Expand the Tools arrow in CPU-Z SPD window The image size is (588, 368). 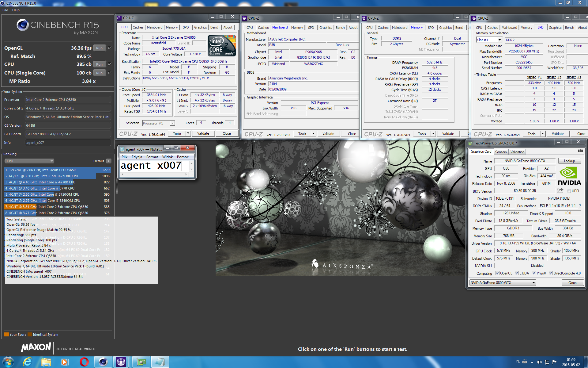tap(543, 134)
